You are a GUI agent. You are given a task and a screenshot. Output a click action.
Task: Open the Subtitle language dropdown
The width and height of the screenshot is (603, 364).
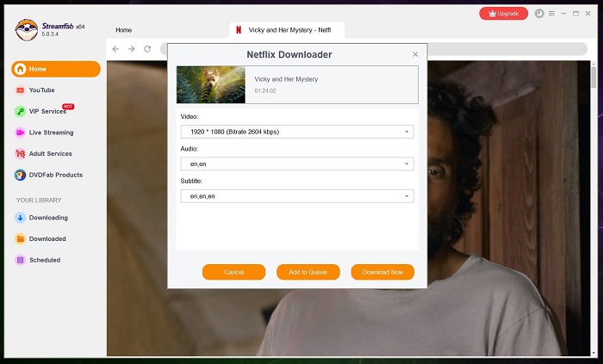tap(297, 196)
